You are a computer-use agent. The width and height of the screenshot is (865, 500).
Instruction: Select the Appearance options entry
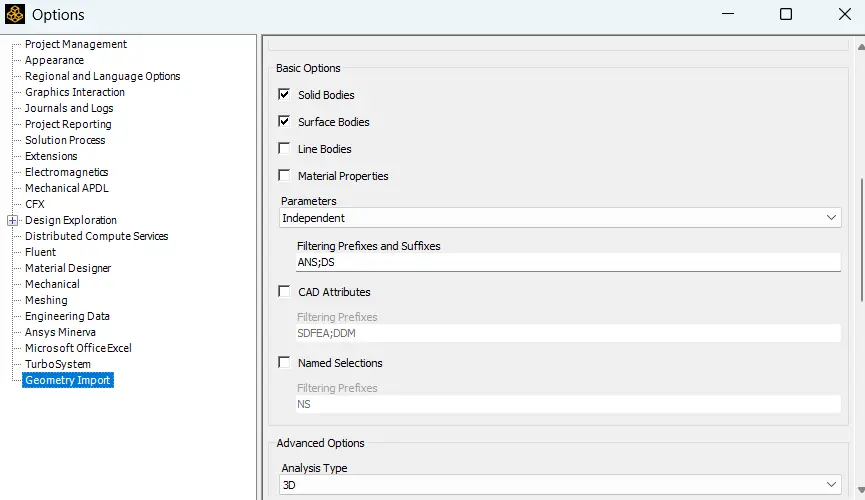coord(54,60)
